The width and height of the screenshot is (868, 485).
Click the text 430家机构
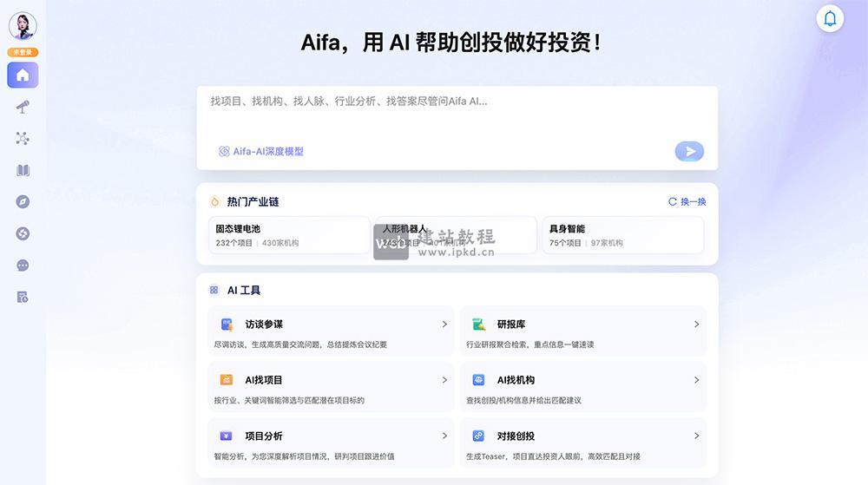[280, 243]
